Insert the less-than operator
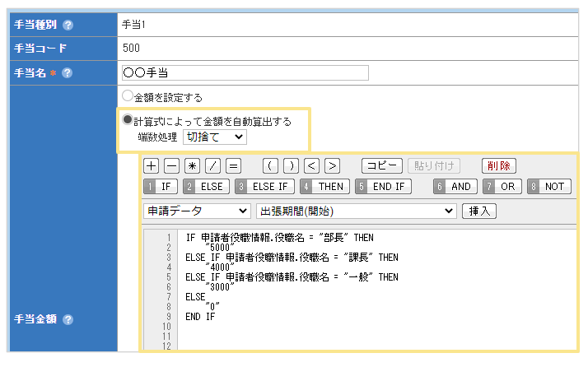This screenshot has height=367, width=588. tap(311, 166)
